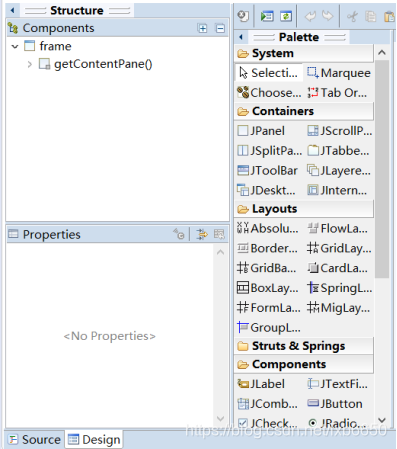Click Properties show events icon

pos(202,234)
